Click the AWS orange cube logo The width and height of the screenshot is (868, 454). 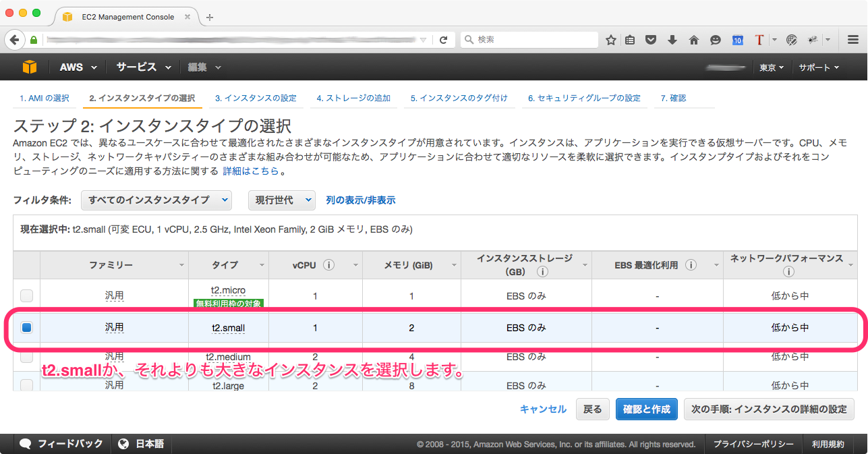tap(29, 67)
